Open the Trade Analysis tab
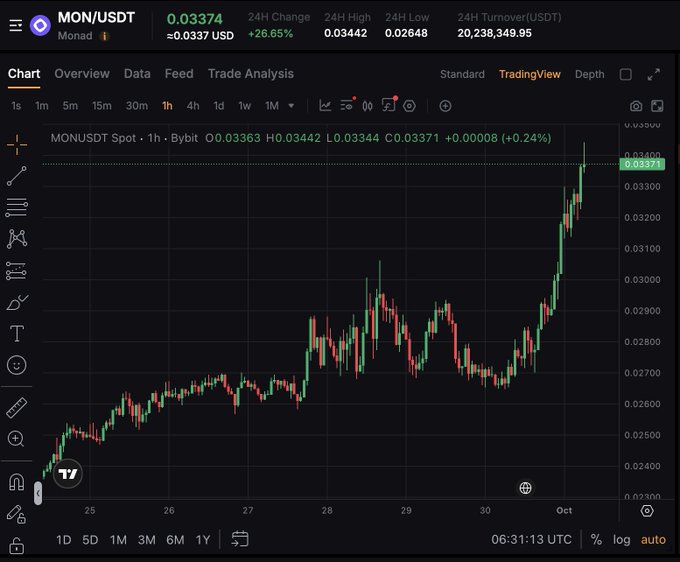 (251, 74)
